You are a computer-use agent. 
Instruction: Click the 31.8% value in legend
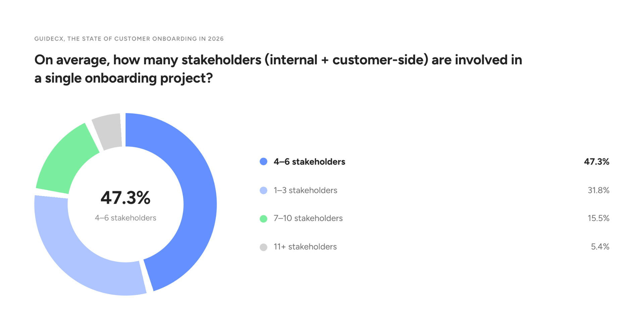point(598,190)
